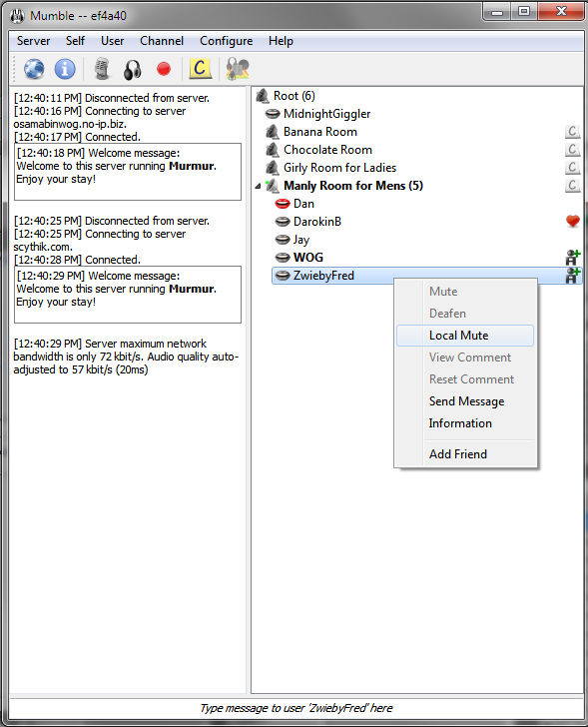Image resolution: width=588 pixels, height=727 pixels.
Task: Click the yellow comment C toolbar icon
Action: pyautogui.click(x=201, y=69)
